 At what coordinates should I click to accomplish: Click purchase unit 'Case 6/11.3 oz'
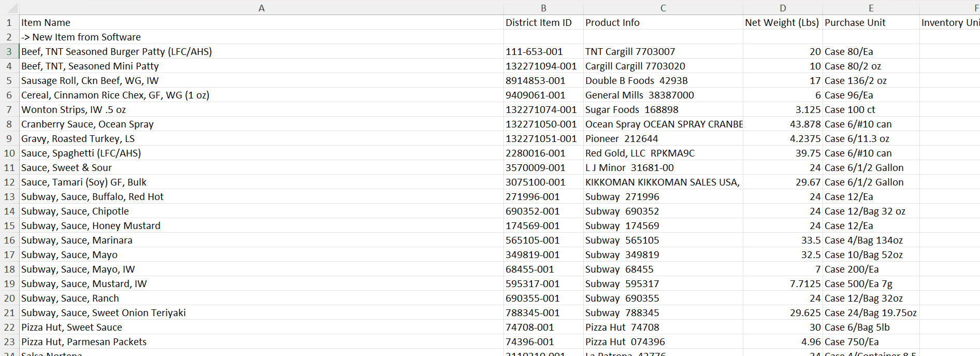[x=871, y=138]
